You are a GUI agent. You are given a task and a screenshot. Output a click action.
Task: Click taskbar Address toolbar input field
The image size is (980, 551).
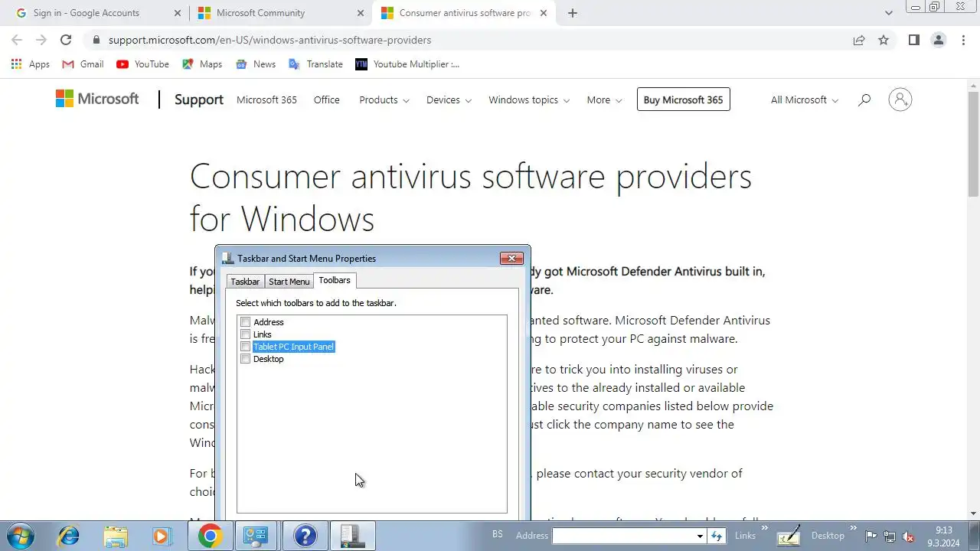coord(622,536)
